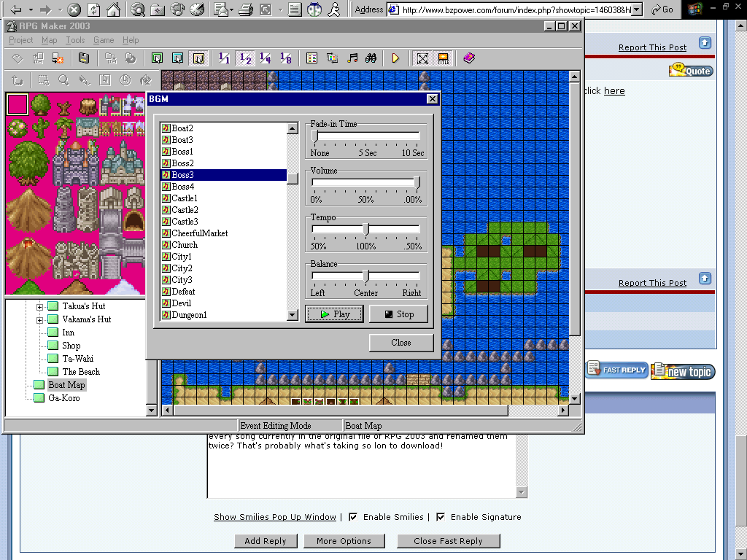
Task: Select the Event Layer editing mode icon
Action: pos(198,58)
